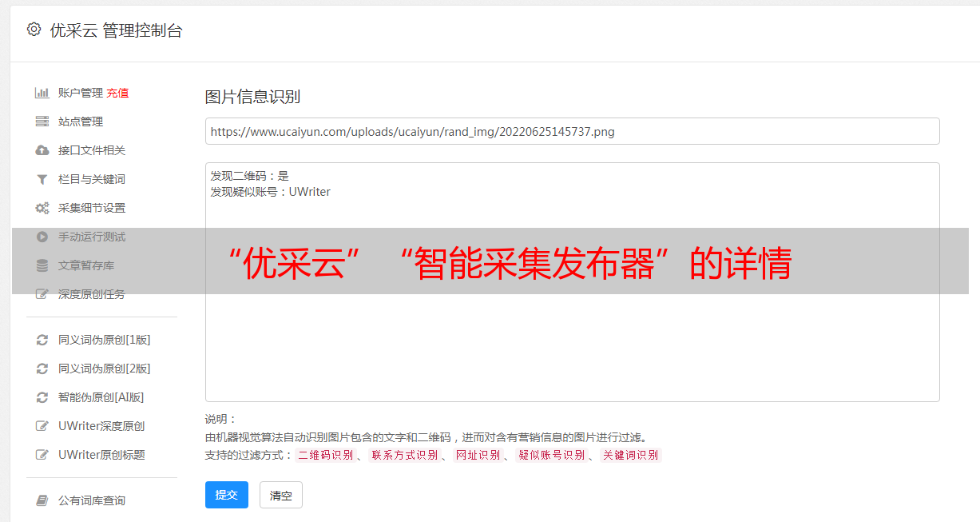The width and height of the screenshot is (980, 522).
Task: Open 站点管理 menu item
Action: click(x=81, y=122)
